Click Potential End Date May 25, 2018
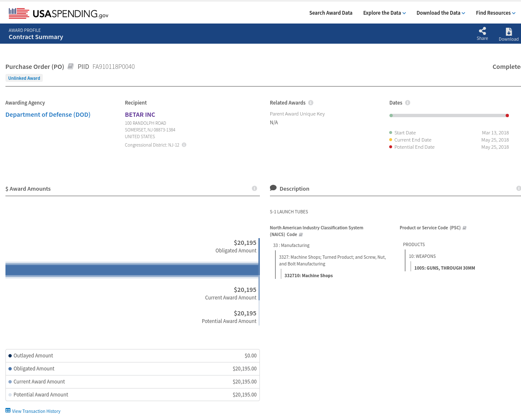 pos(495,147)
